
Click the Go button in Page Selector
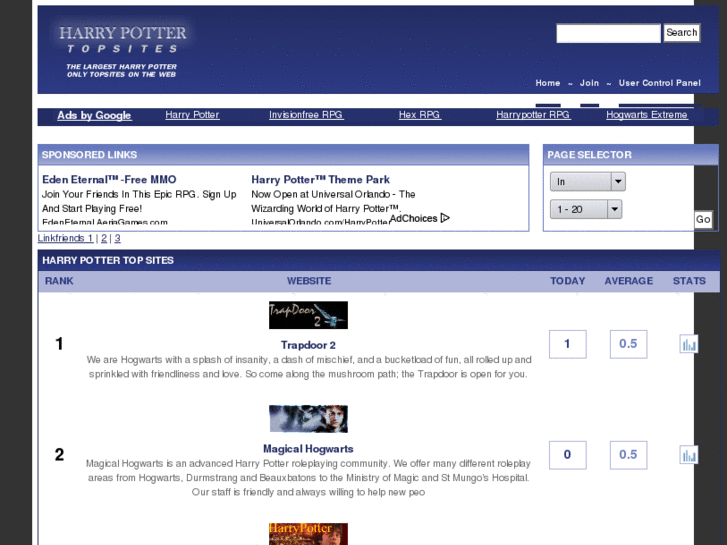[x=703, y=219]
